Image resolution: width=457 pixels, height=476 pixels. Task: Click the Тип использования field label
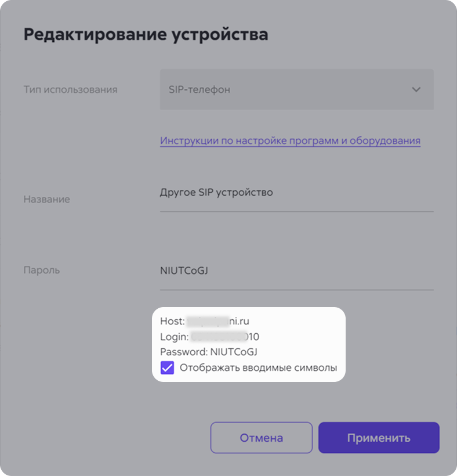[x=70, y=89]
